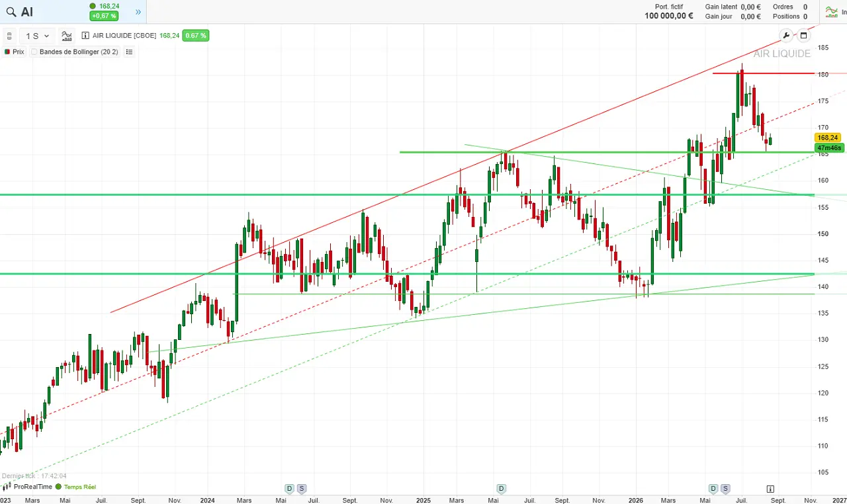Open the instrument search magnifier
847x504 pixels.
coord(11,12)
